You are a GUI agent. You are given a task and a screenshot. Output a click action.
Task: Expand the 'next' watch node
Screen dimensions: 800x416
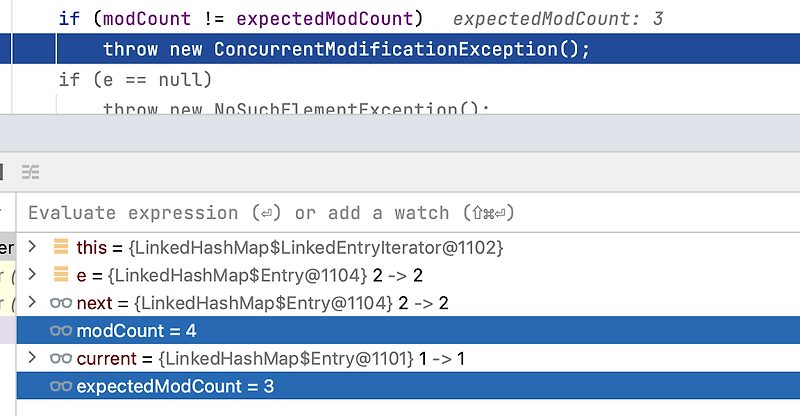click(x=32, y=302)
